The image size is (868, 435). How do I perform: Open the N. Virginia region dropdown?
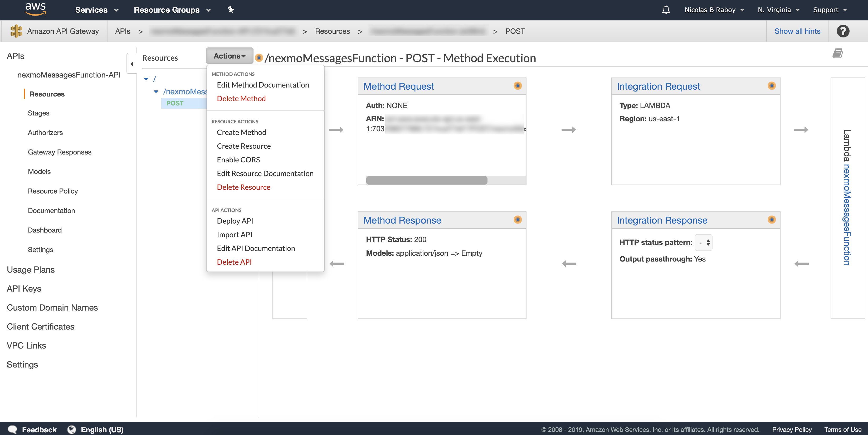click(778, 10)
